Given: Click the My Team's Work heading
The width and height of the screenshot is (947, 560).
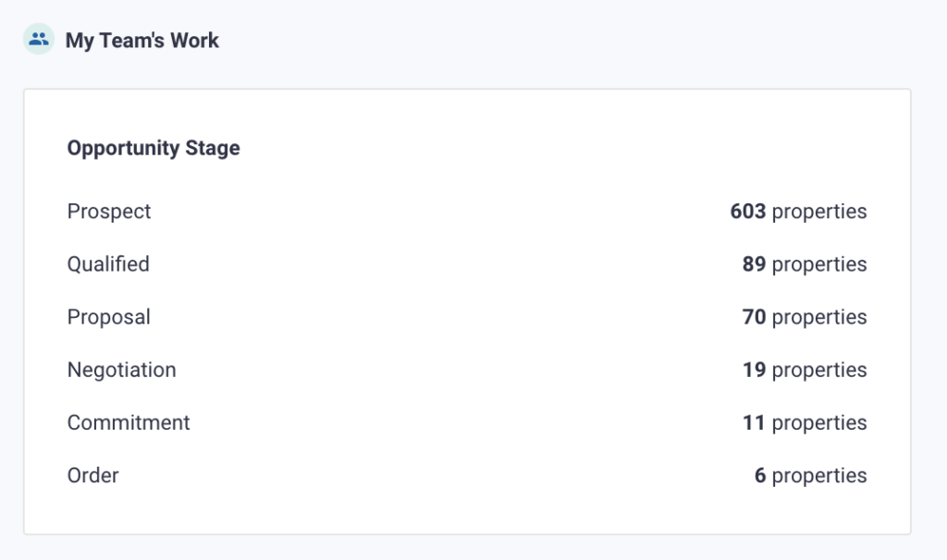Looking at the screenshot, I should [x=141, y=41].
